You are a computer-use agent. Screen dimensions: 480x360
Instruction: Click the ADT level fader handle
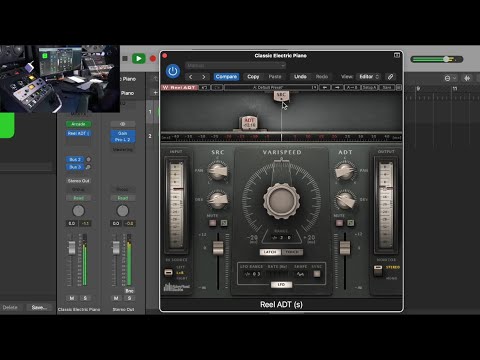tap(345, 248)
